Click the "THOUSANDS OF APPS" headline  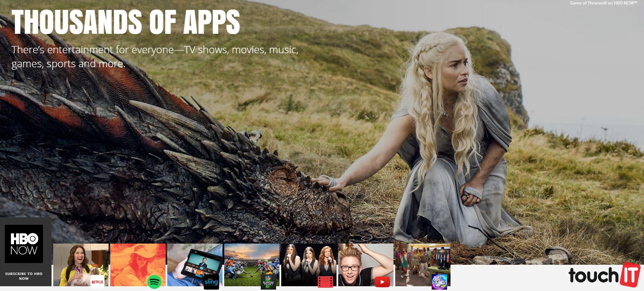point(126,21)
